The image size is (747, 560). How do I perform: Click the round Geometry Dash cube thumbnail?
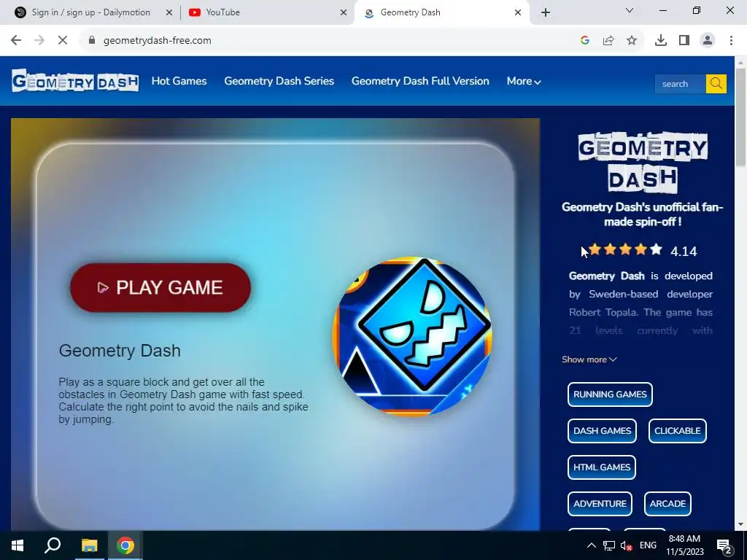point(412,337)
